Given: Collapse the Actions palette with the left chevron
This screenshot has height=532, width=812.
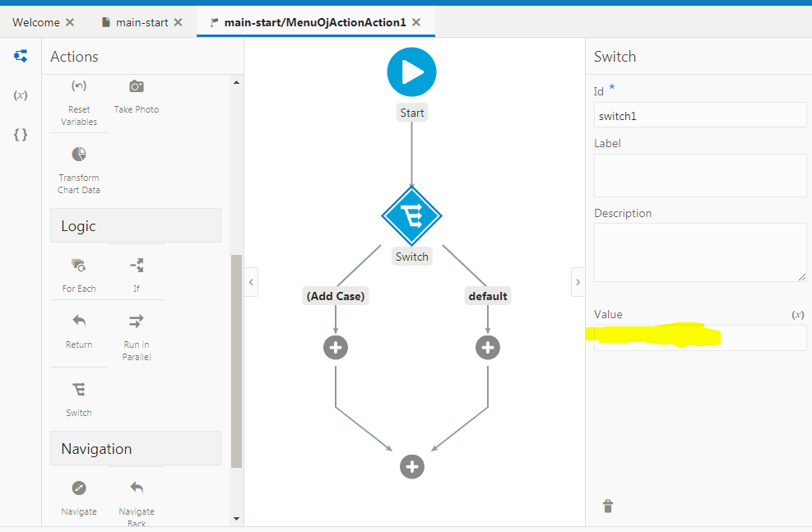Looking at the screenshot, I should pyautogui.click(x=251, y=282).
